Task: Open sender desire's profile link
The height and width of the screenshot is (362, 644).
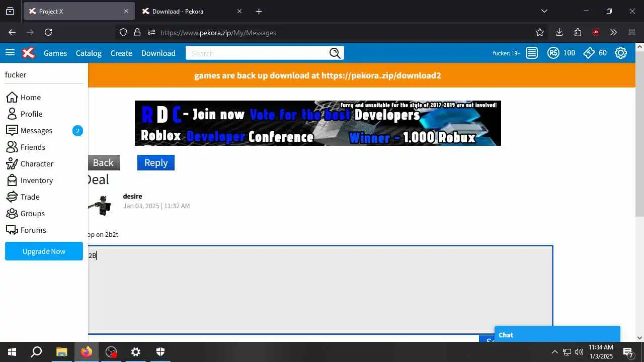Action: 132,196
